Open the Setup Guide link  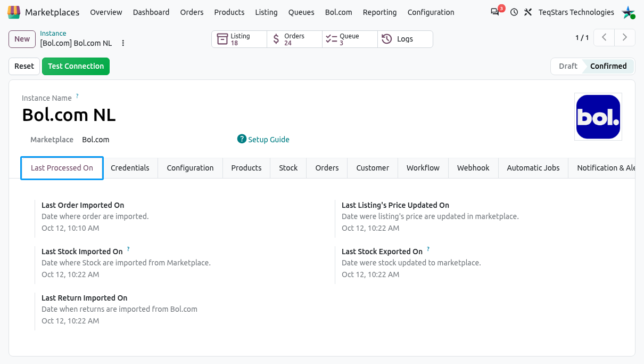tap(269, 140)
